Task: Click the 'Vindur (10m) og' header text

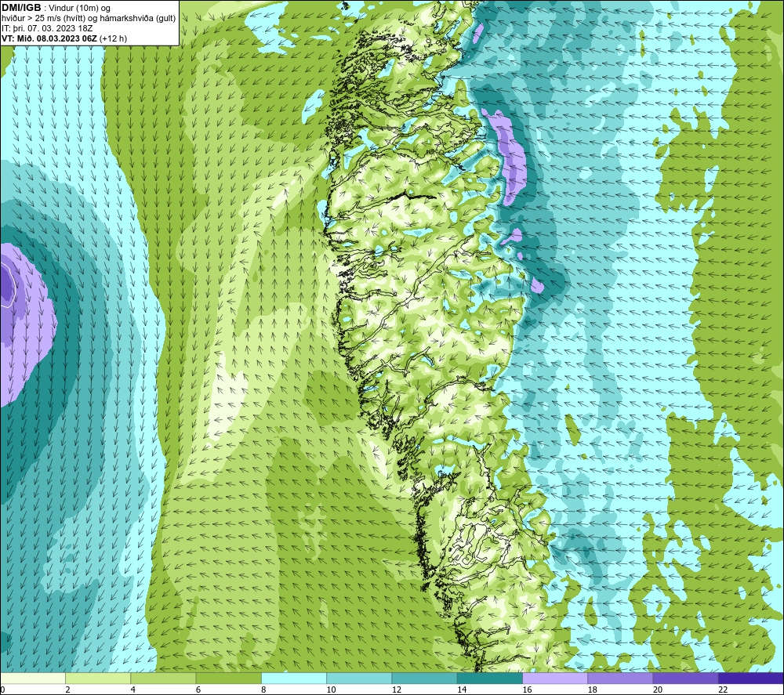Action: tap(79, 8)
